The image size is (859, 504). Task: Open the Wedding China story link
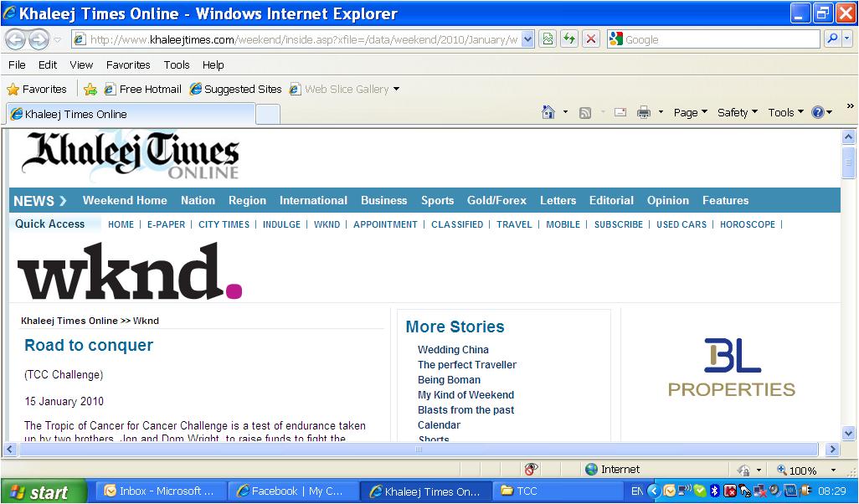[x=453, y=350]
